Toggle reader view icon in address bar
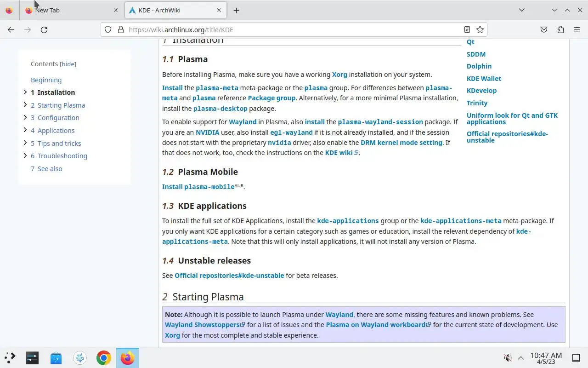 (x=467, y=29)
